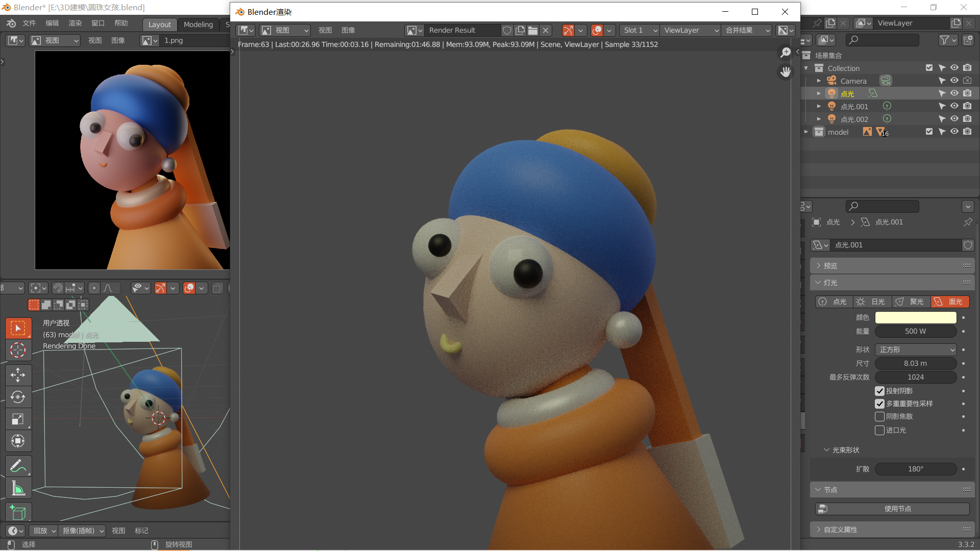Screen dimensions: 980x551
Task: Open the 编辑 menu
Action: click(52, 23)
